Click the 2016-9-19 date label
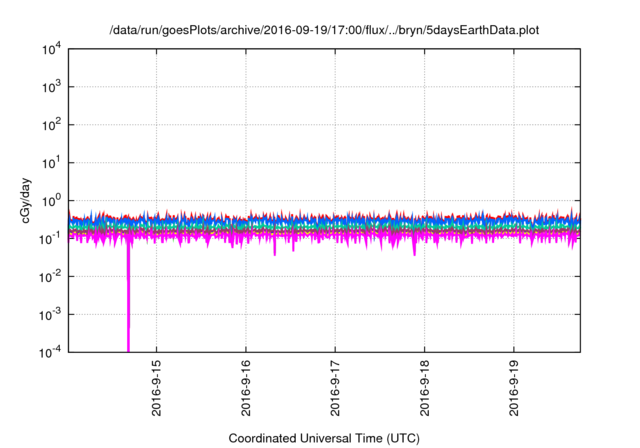Viewport: 640px width, 448px height. point(514,388)
